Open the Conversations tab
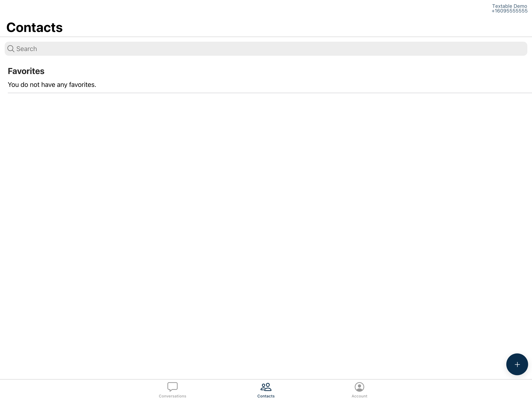Image resolution: width=532 pixels, height=399 pixels. tap(173, 390)
